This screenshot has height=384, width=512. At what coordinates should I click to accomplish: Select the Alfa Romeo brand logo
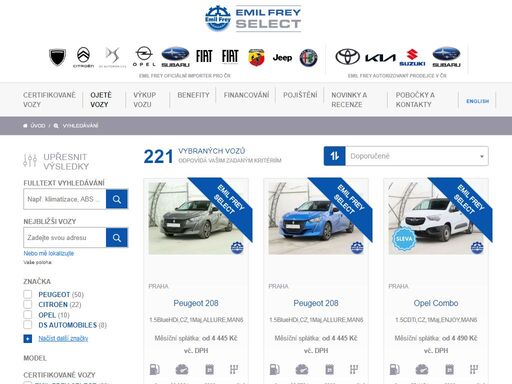(308, 58)
